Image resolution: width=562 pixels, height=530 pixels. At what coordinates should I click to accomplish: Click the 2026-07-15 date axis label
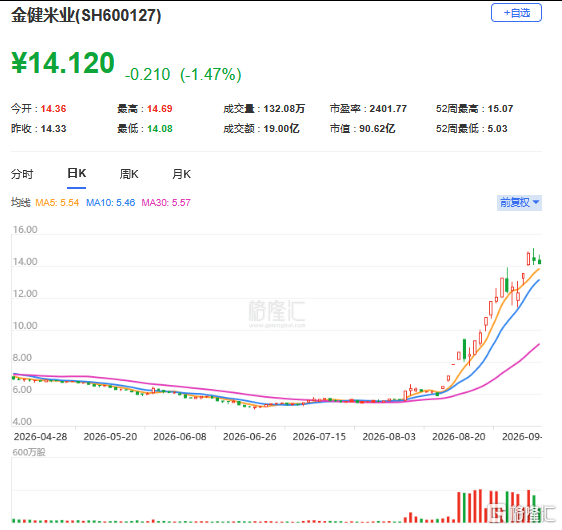point(319,437)
